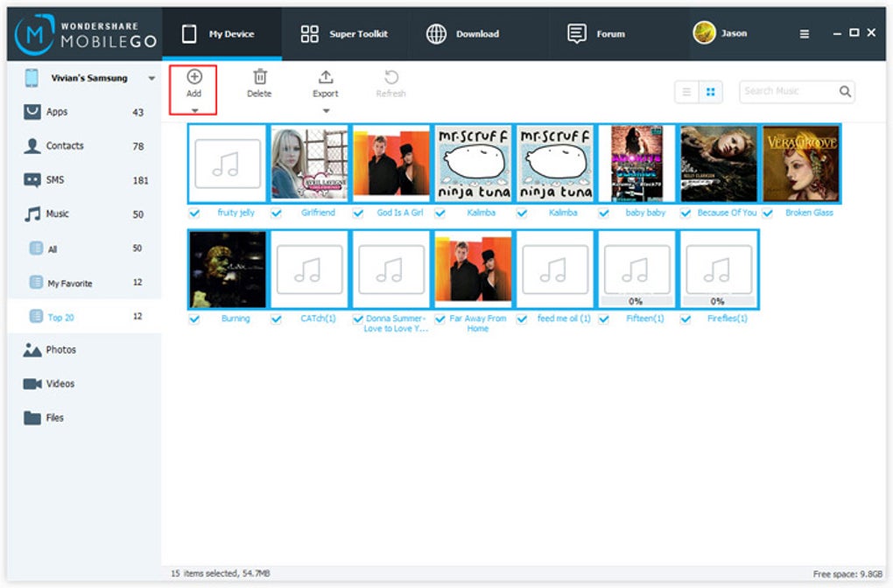Open Apps in the sidebar
This screenshot has height=588, width=893.
(x=84, y=112)
